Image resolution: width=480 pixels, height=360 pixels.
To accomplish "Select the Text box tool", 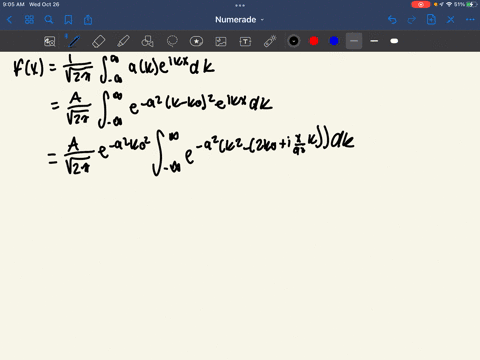I will 245,41.
